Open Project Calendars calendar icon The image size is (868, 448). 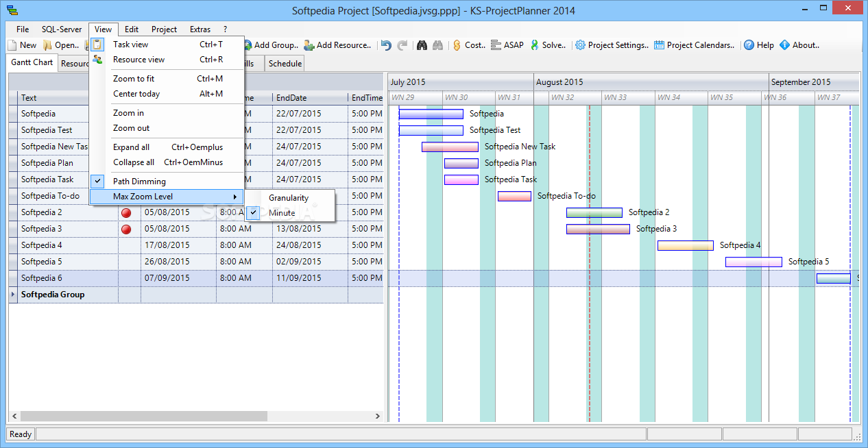click(x=659, y=45)
